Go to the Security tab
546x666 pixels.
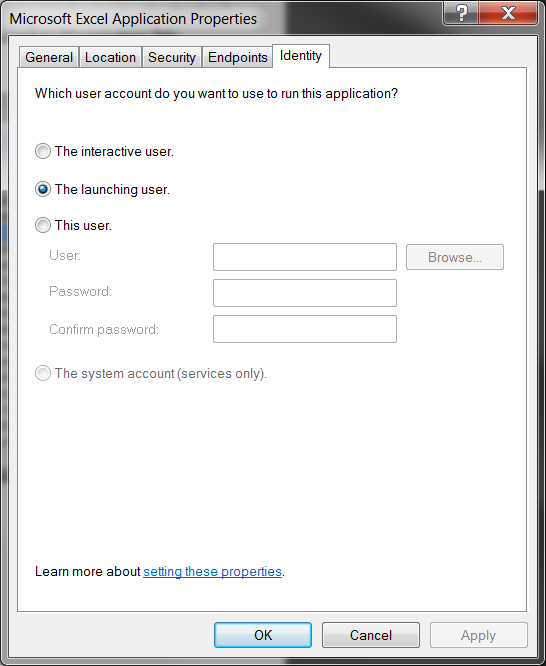tap(172, 57)
